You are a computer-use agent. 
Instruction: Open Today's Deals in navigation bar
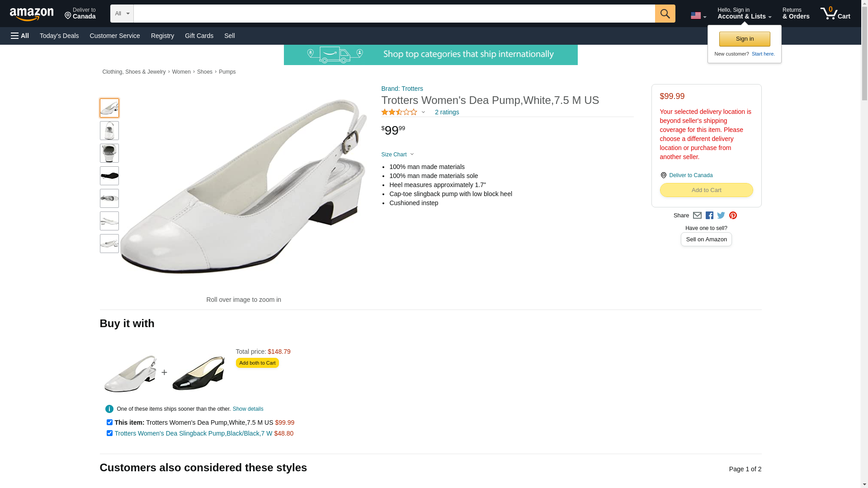click(59, 36)
